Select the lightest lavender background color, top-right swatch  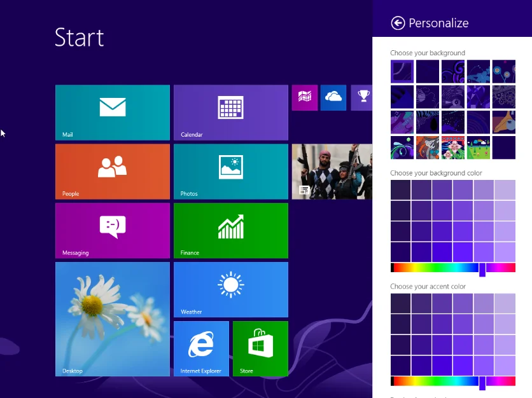pyautogui.click(x=505, y=190)
